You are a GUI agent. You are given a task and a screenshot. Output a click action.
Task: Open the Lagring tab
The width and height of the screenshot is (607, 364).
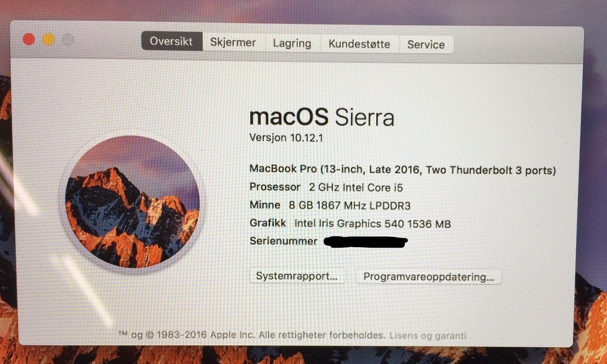coord(292,43)
